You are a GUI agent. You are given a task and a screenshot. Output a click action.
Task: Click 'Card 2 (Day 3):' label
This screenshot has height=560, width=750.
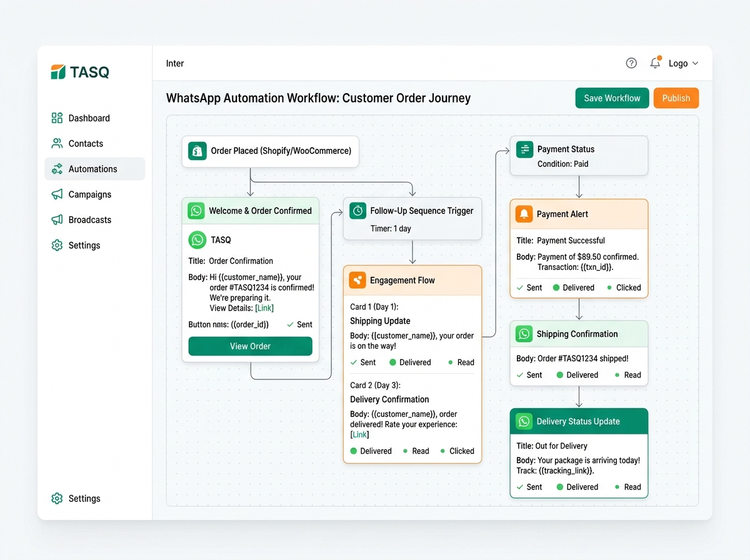click(x=375, y=385)
